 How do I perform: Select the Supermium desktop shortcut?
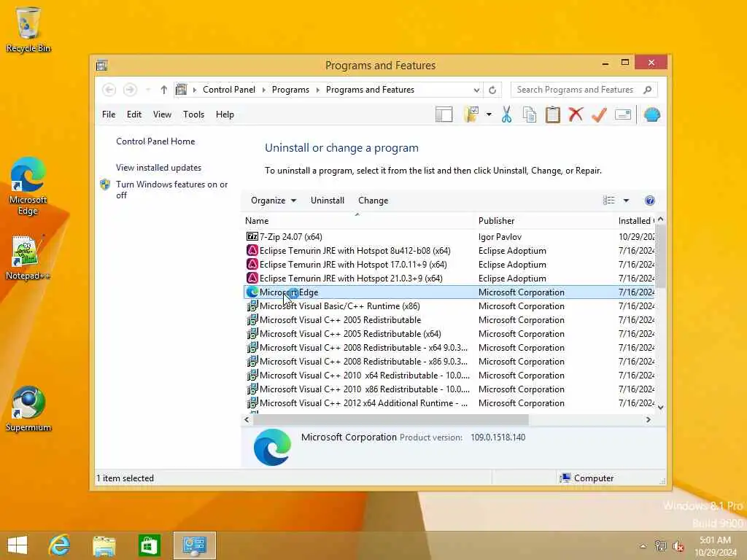point(28,409)
